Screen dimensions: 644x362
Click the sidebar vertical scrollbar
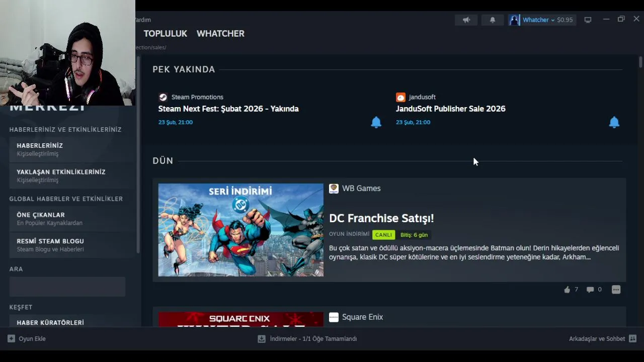[138, 155]
